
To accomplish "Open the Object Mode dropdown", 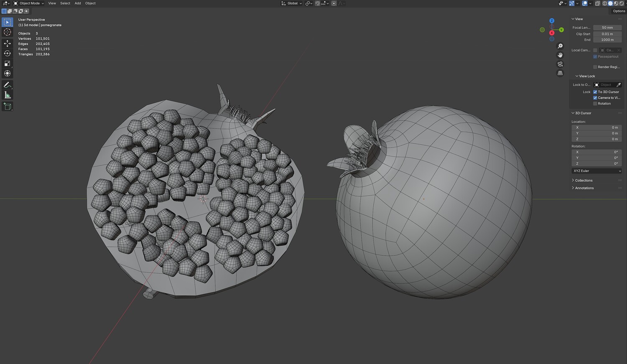I will (x=28, y=3).
